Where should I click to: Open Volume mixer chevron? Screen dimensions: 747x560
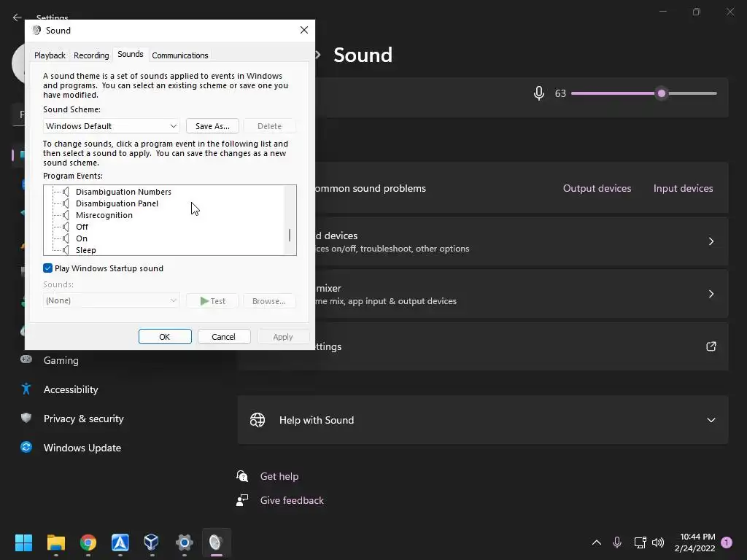pyautogui.click(x=711, y=294)
